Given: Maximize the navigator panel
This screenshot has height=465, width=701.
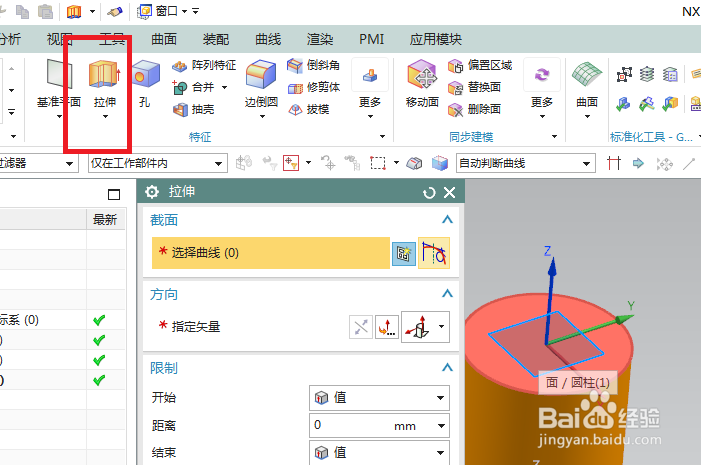Looking at the screenshot, I should (x=114, y=194).
